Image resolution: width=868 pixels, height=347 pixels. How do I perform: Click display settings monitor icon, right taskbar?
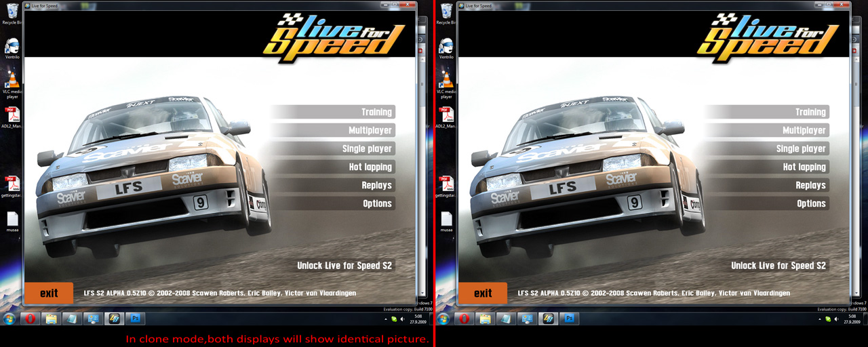tap(526, 318)
